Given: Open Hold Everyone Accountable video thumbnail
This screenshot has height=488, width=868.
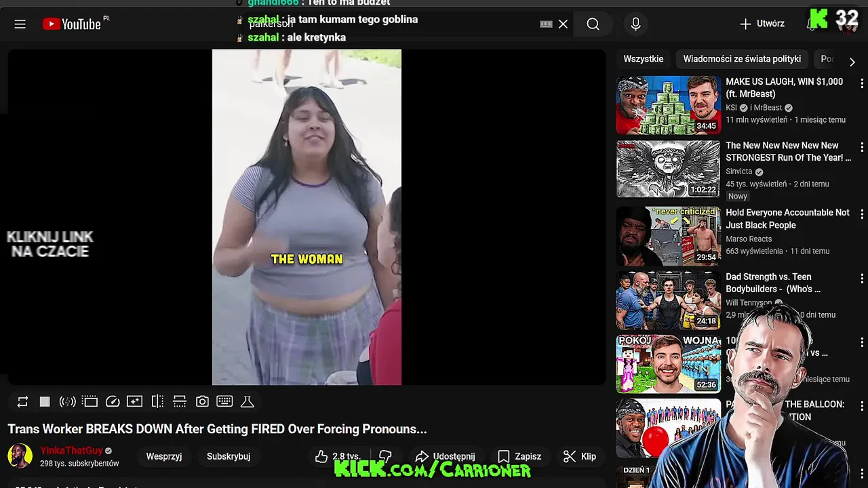Looking at the screenshot, I should coord(668,235).
